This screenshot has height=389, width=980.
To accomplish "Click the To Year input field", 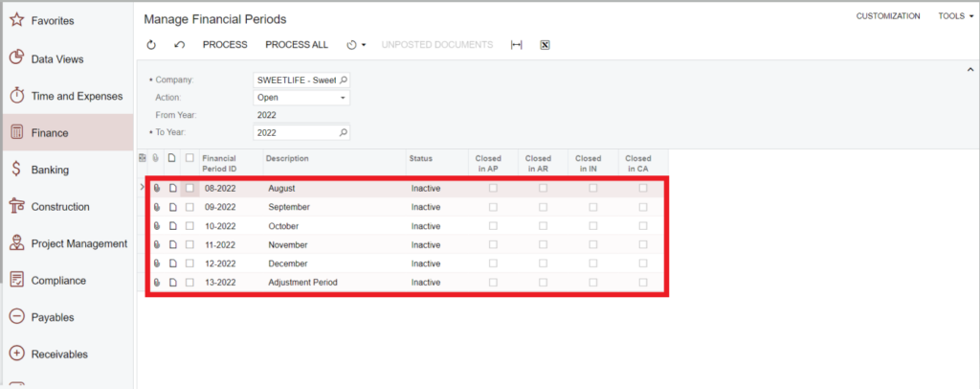I will pyautogui.click(x=295, y=132).
